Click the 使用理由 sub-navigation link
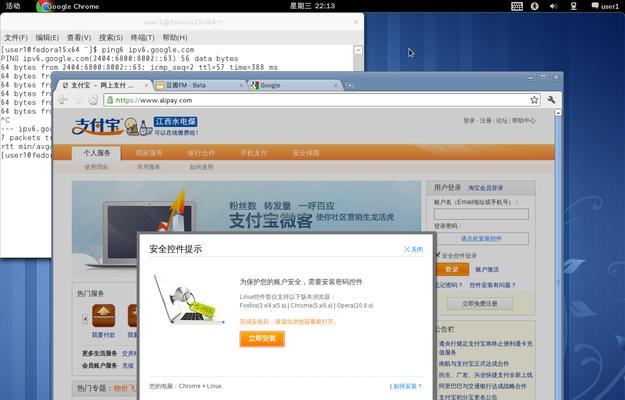The image size is (625, 400). click(96, 167)
